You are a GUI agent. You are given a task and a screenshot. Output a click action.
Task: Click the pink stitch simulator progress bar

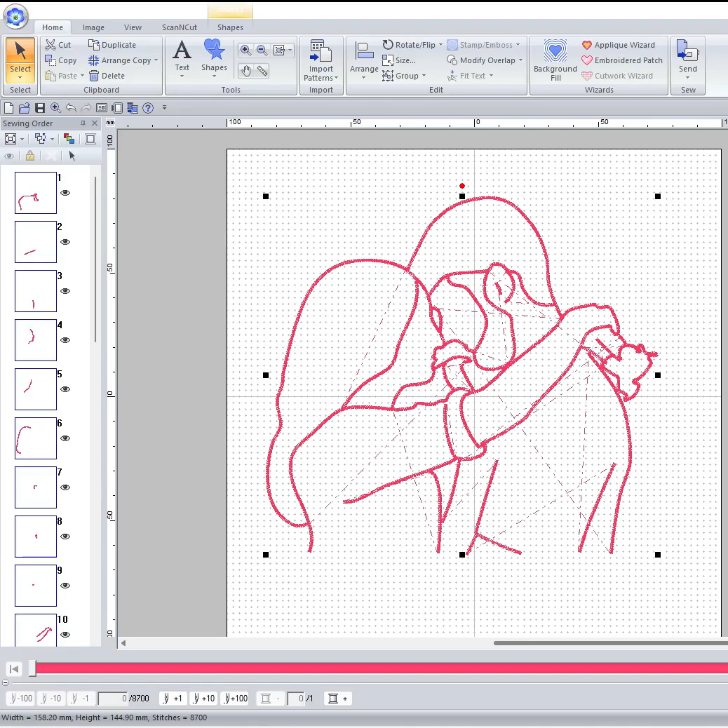379,668
